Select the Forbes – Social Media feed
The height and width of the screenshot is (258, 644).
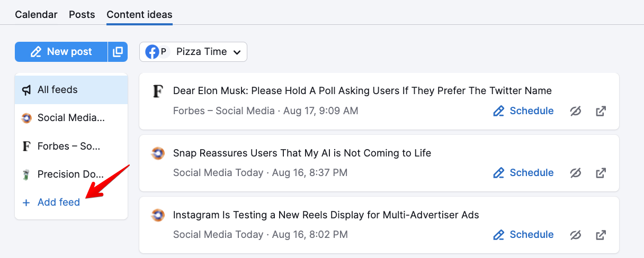pyautogui.click(x=71, y=146)
